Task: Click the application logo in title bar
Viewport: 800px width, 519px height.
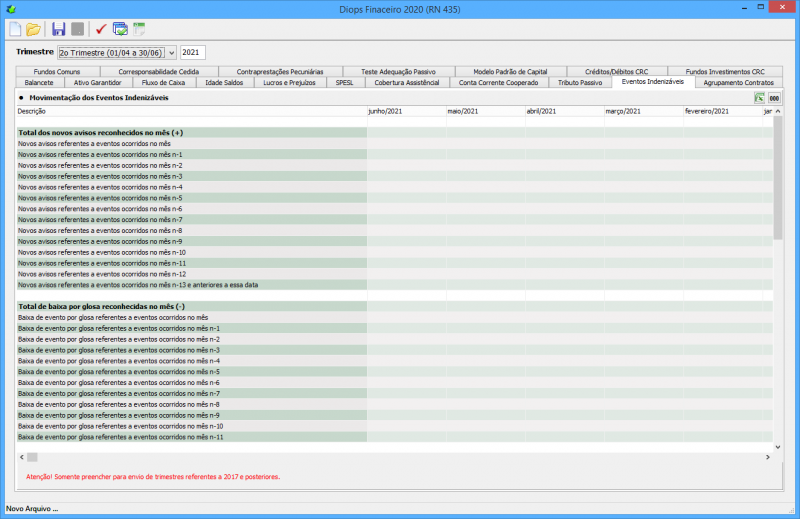Action: 11,9
